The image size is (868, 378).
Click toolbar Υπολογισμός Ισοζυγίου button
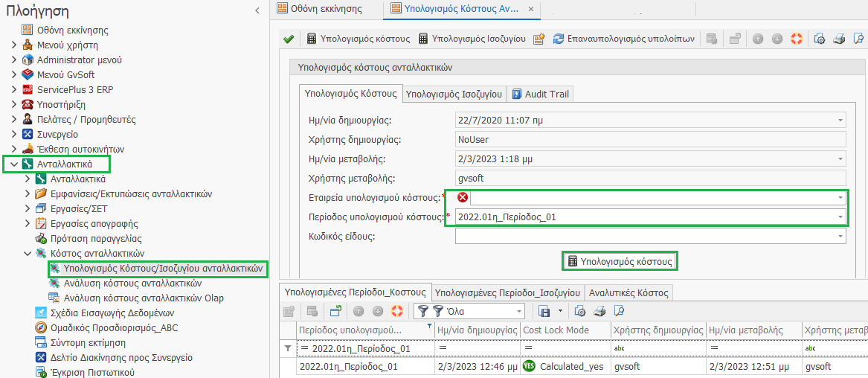pyautogui.click(x=472, y=39)
